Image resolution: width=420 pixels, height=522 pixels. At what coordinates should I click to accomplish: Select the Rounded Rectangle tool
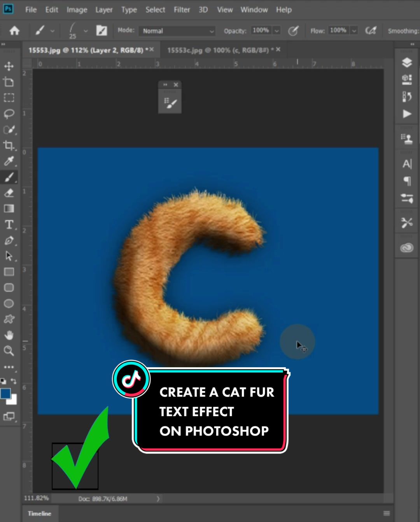pyautogui.click(x=9, y=287)
